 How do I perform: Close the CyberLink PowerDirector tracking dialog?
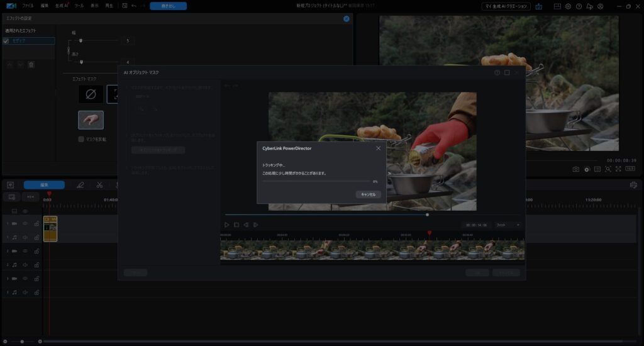click(x=378, y=148)
